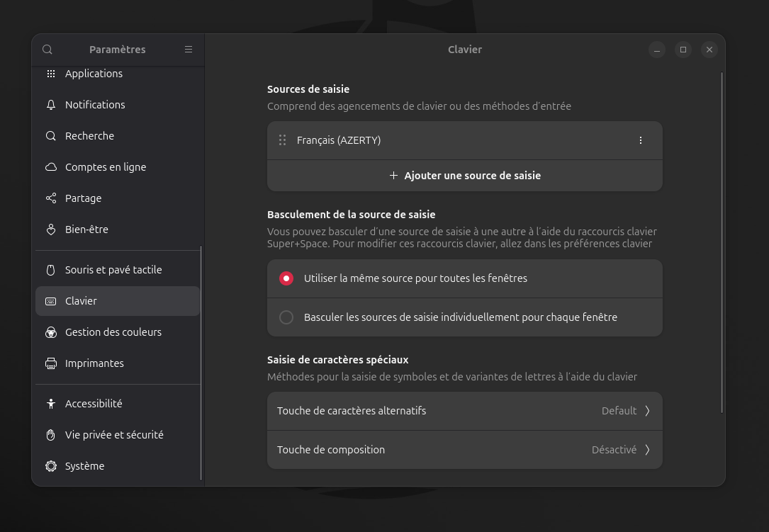
Task: Click the Partage share icon
Action: 51,198
